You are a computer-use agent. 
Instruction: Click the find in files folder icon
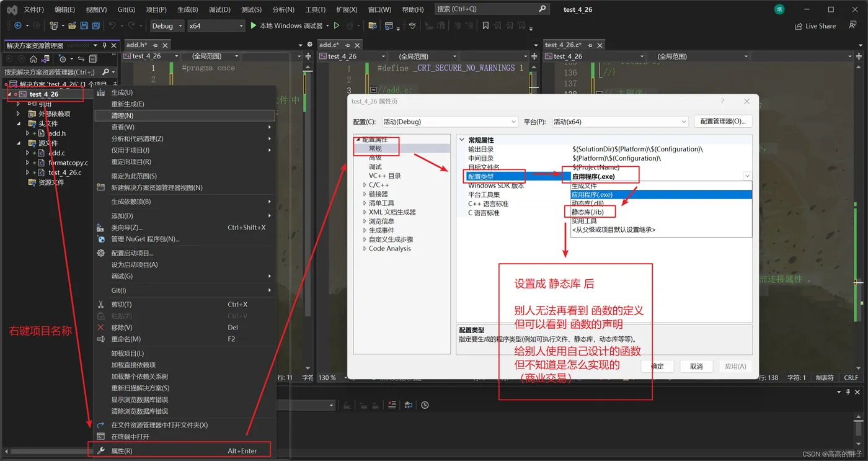(x=372, y=26)
